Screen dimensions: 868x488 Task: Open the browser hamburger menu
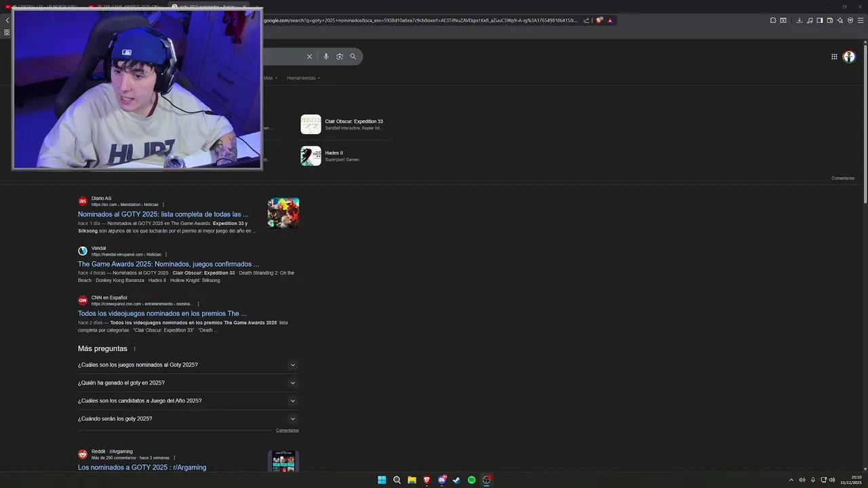pos(861,20)
